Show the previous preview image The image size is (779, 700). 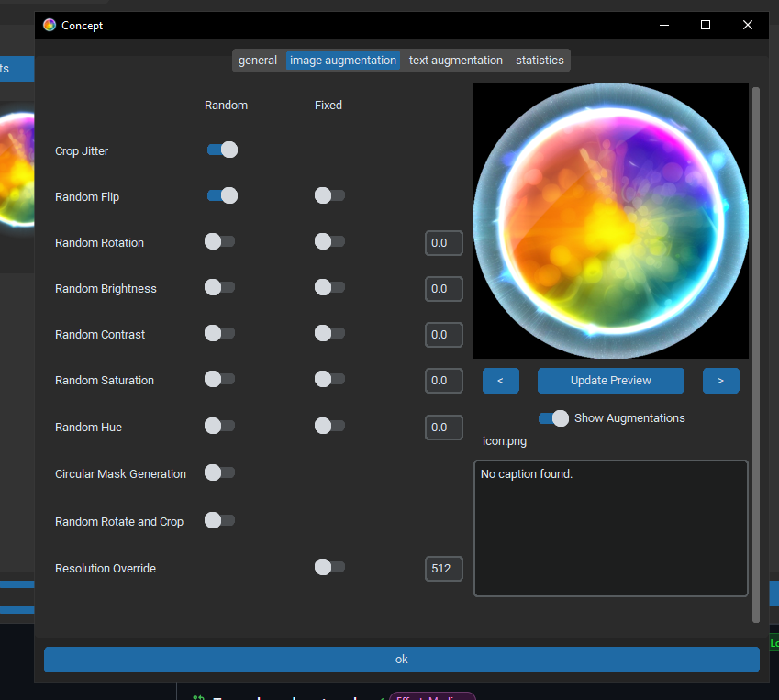pos(501,381)
